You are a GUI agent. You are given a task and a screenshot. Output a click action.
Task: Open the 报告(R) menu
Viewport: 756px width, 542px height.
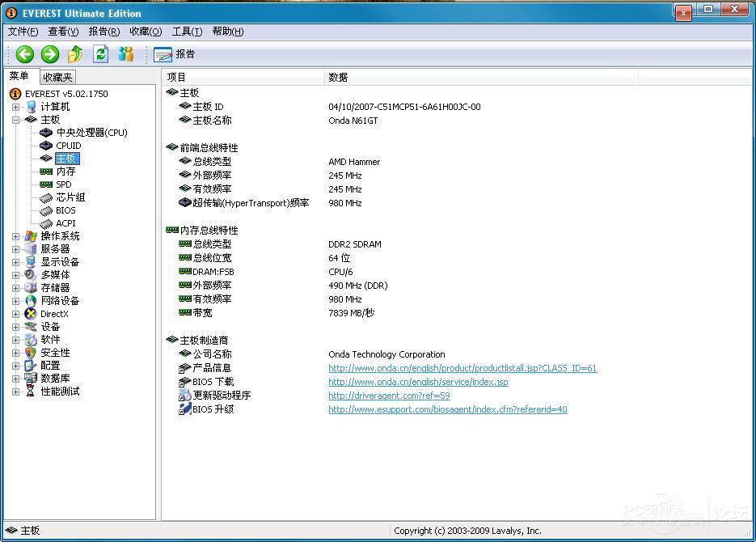(104, 32)
